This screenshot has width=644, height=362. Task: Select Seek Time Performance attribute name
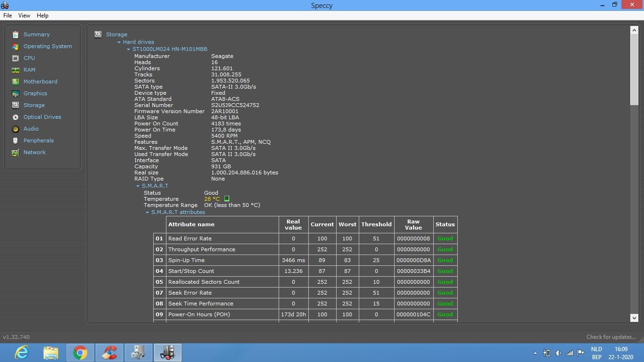point(201,304)
